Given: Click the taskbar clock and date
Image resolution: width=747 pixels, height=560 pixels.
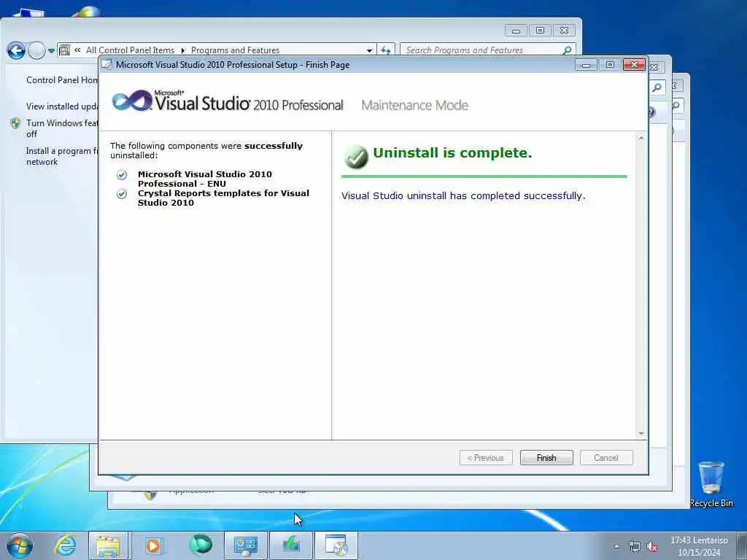Looking at the screenshot, I should coord(699,546).
